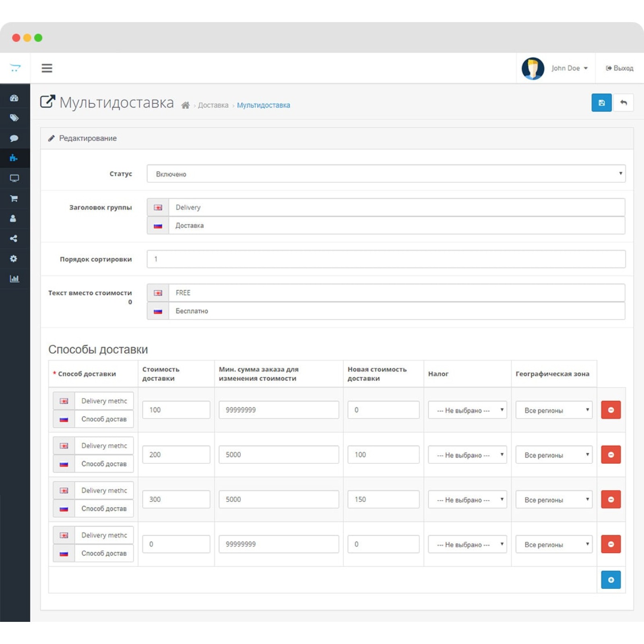The height and width of the screenshot is (644, 644).
Task: Click the FREE text input field
Action: tap(396, 293)
